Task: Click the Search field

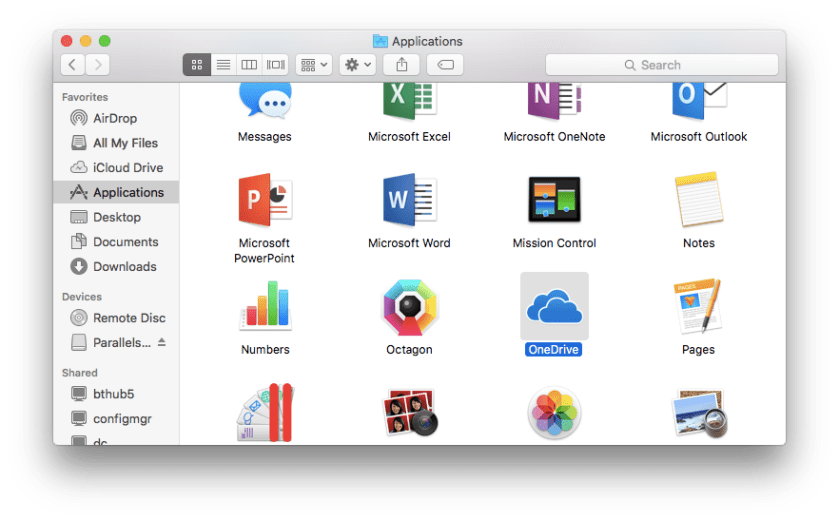Action: pos(662,65)
